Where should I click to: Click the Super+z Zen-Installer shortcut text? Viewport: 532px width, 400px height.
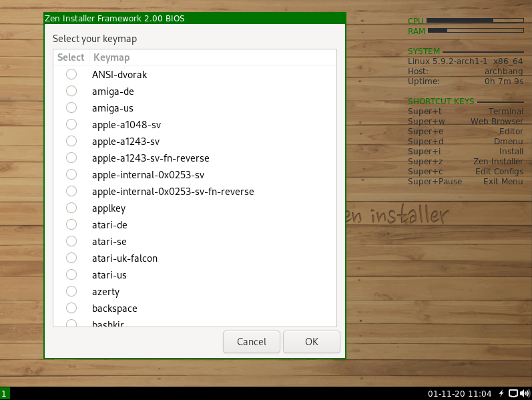[465, 162]
